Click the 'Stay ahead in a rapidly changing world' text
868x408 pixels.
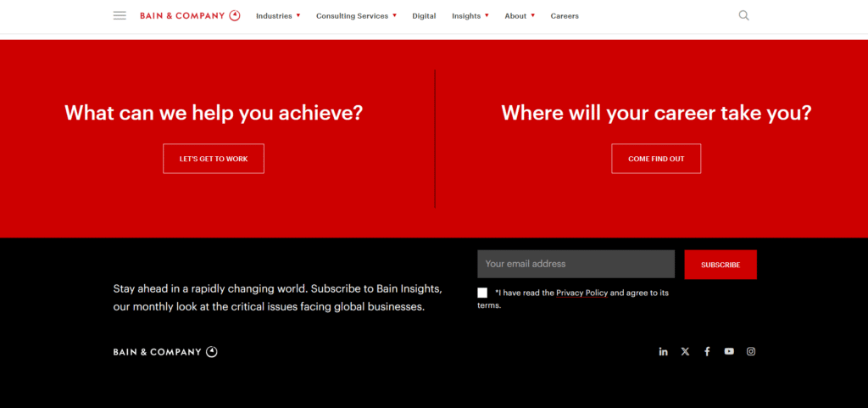click(277, 297)
